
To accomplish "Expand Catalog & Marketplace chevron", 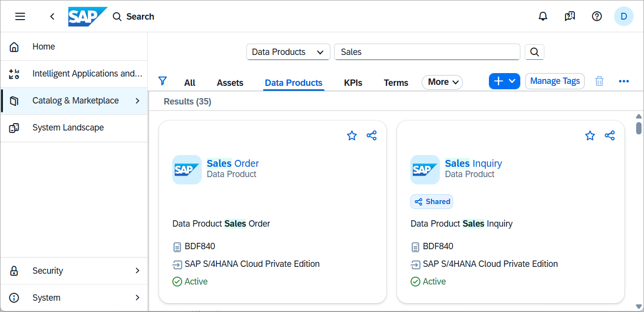I will [137, 101].
